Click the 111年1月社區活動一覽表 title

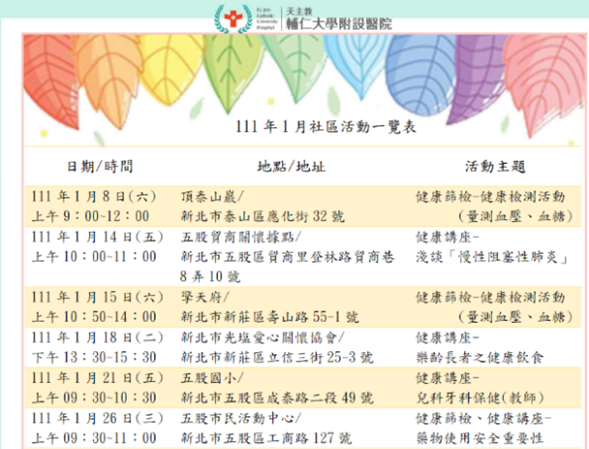tap(326, 127)
